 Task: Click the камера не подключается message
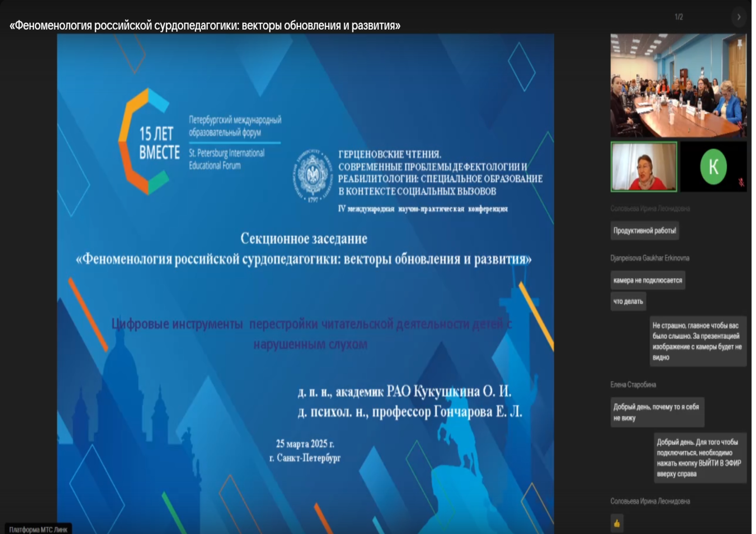[x=647, y=280]
